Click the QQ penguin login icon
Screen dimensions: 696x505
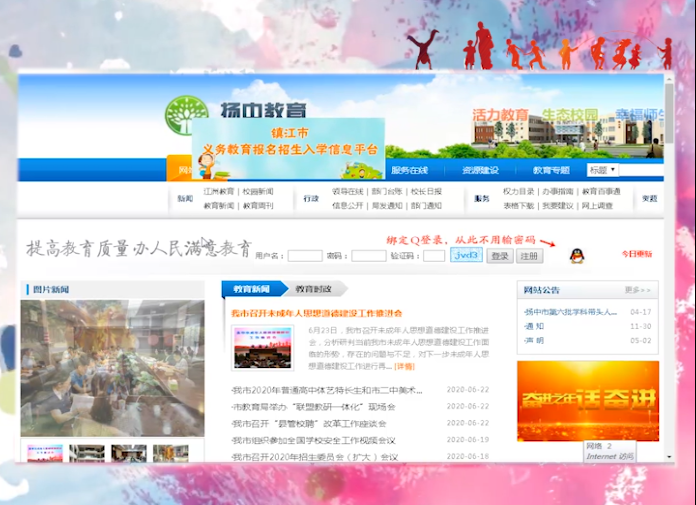[x=577, y=256]
